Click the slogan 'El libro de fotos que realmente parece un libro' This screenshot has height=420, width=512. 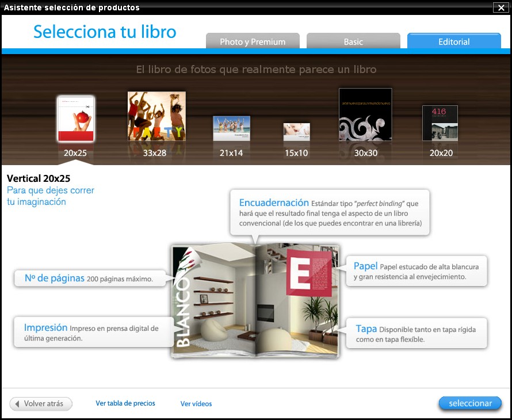pos(257,69)
